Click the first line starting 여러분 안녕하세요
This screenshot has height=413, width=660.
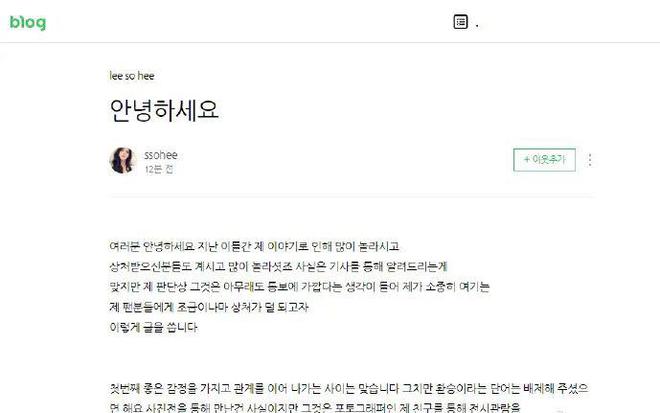[x=254, y=246]
